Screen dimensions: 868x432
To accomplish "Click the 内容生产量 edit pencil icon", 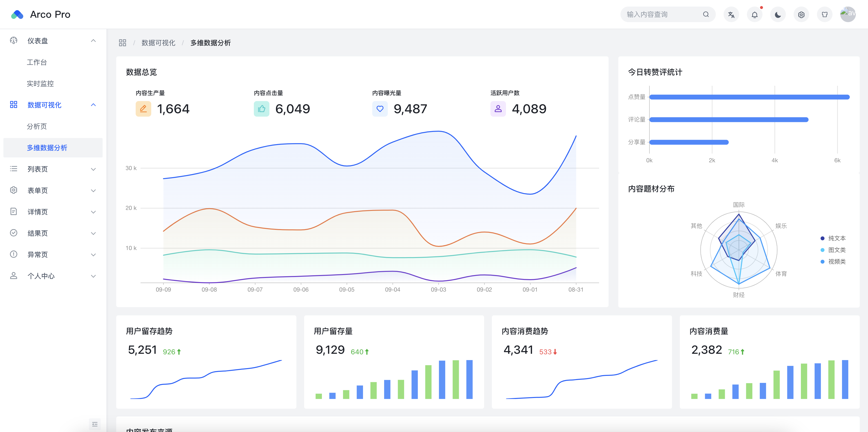I will tap(143, 109).
